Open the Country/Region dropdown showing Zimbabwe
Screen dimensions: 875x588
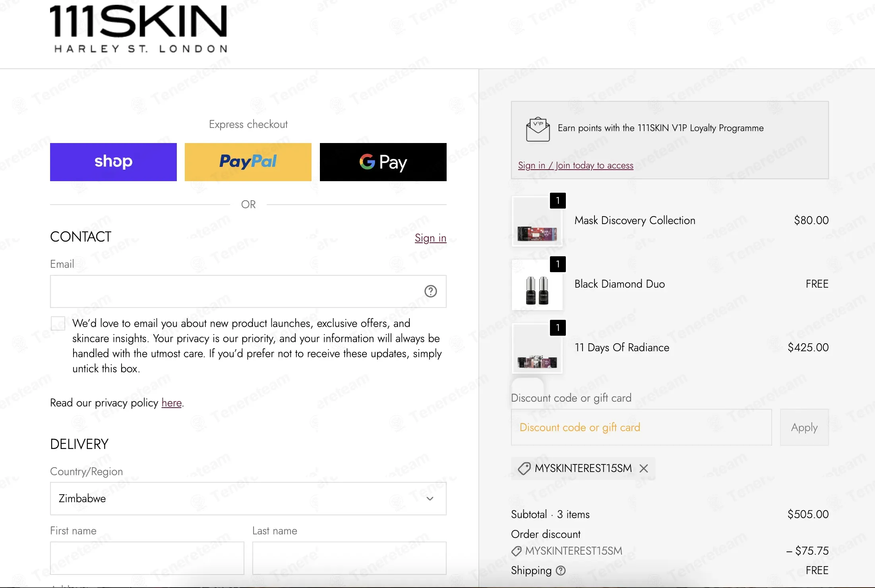[x=248, y=499]
